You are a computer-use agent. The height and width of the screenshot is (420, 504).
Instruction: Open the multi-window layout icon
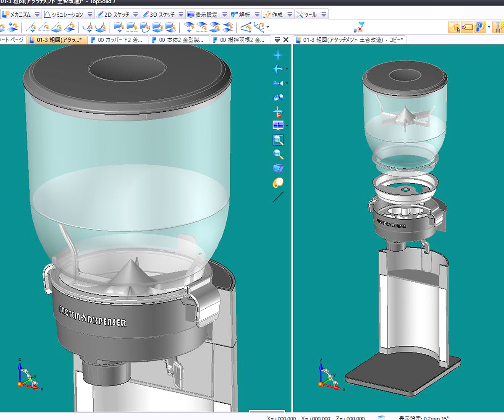pos(278,125)
